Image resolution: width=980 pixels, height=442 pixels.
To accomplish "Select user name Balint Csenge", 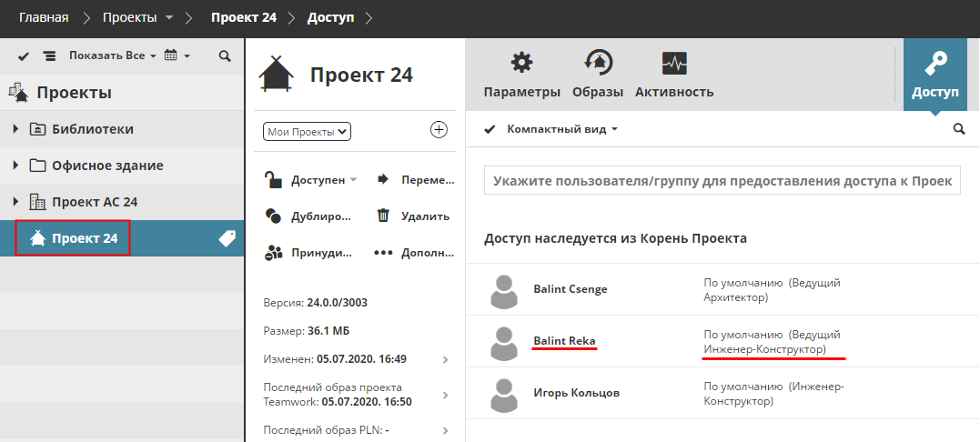I will click(570, 289).
